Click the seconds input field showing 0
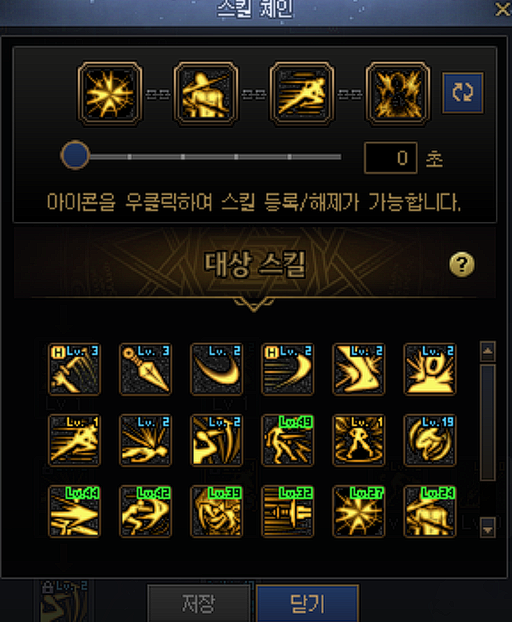Screen dimensions: 512x622 coord(391,157)
